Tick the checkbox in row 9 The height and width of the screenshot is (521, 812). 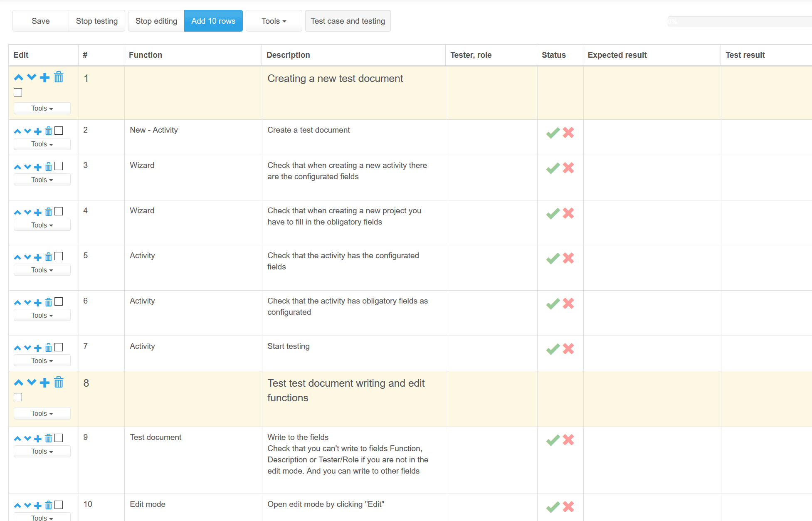[59, 438]
